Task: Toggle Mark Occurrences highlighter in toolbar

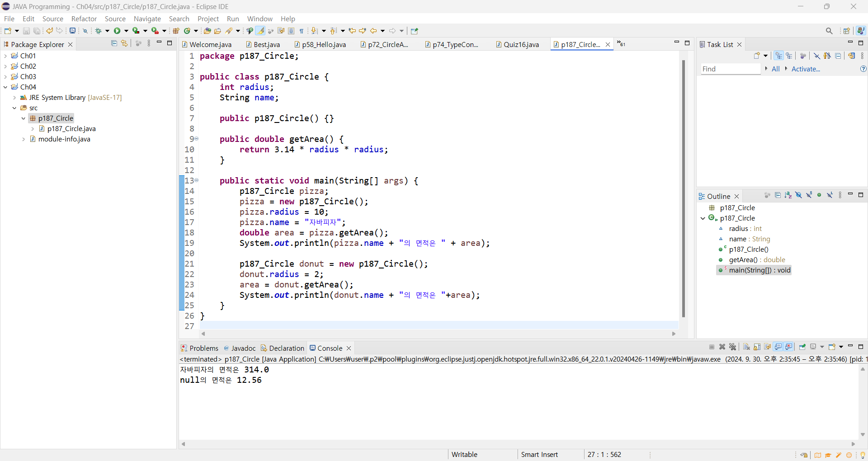Action: click(260, 31)
